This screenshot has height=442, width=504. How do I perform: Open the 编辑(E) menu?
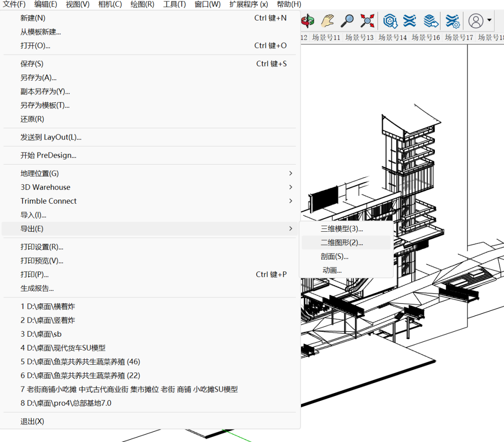click(46, 5)
